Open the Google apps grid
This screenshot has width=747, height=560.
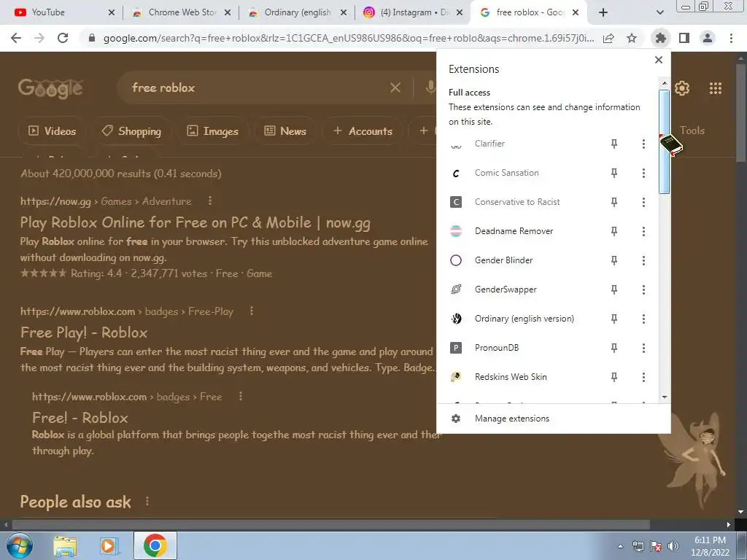715,88
